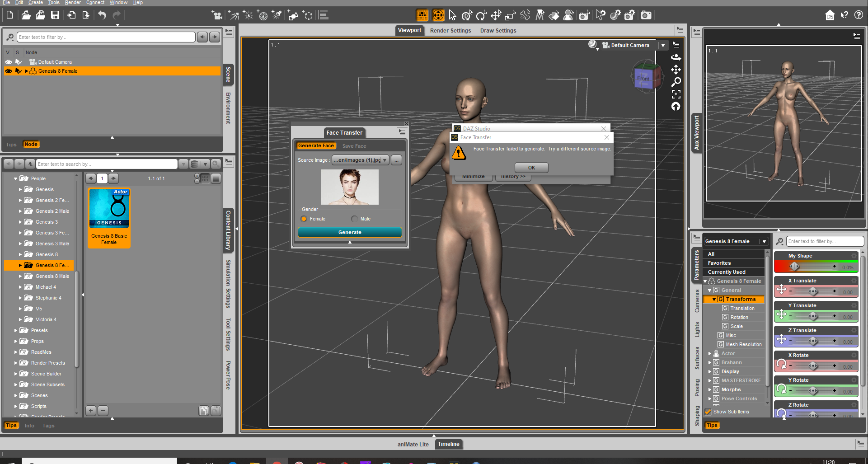The width and height of the screenshot is (868, 464).
Task: Expand the Morphs group in Parameters
Action: click(710, 389)
